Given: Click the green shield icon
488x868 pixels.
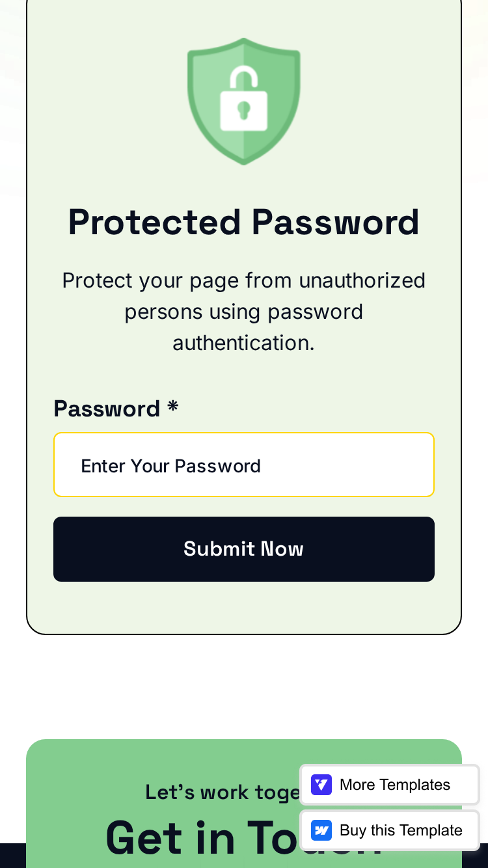Looking at the screenshot, I should (244, 101).
